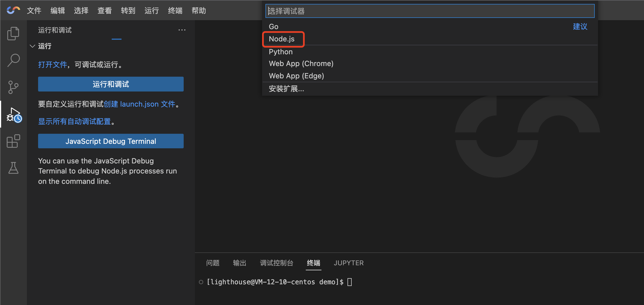Switch to 终端 panel tab

[314, 263]
